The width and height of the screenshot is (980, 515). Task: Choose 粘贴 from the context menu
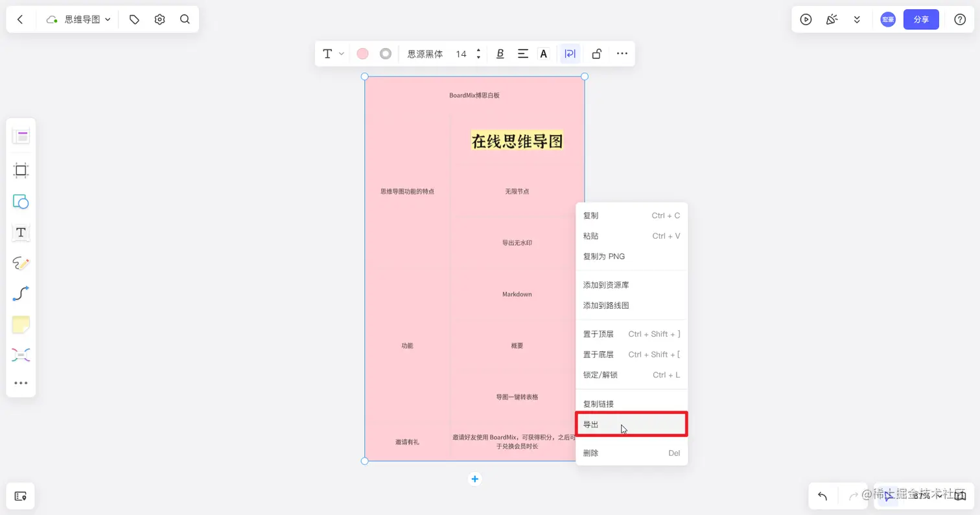point(632,236)
